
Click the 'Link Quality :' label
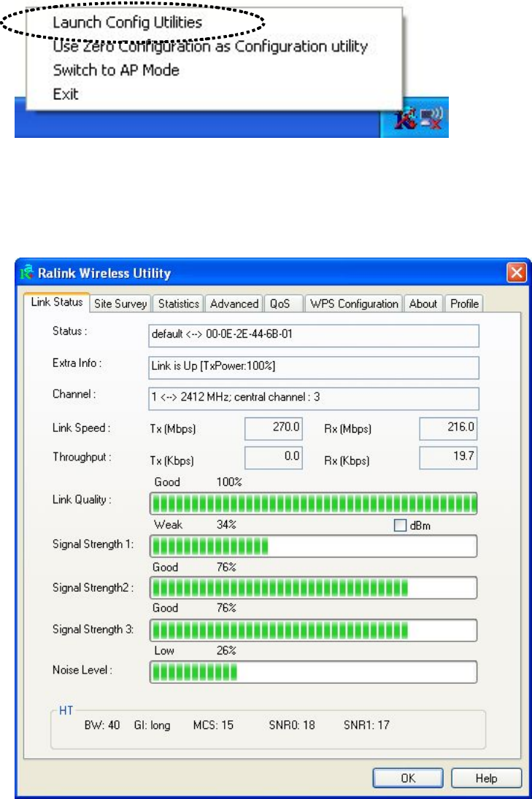82,499
